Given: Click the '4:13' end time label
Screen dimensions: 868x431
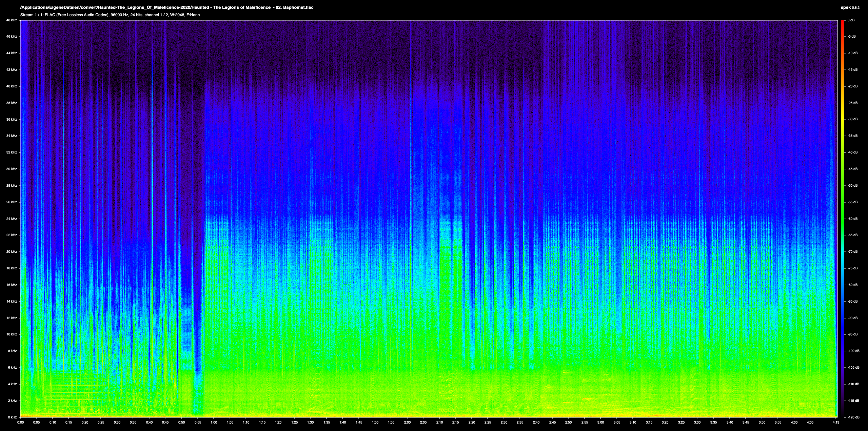Looking at the screenshot, I should click(836, 423).
